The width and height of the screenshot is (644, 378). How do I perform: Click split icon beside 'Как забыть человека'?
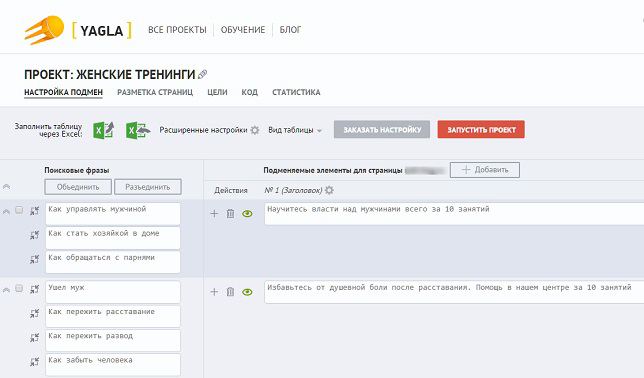34,362
